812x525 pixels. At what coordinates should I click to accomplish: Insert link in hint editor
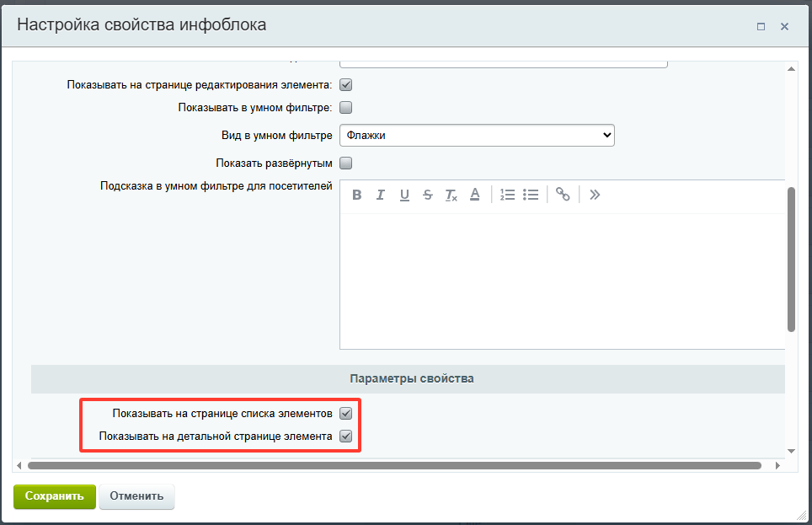click(x=563, y=195)
